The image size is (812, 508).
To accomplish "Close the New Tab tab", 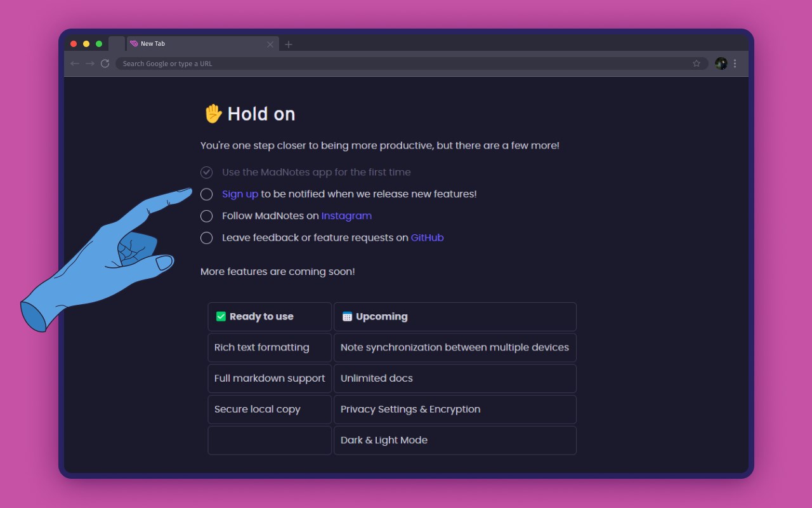I will click(270, 44).
